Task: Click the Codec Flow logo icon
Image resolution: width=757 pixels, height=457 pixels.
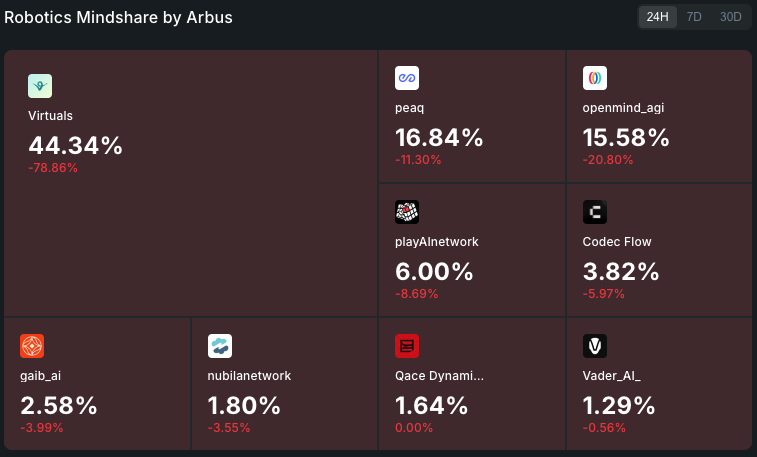Action: click(594, 212)
